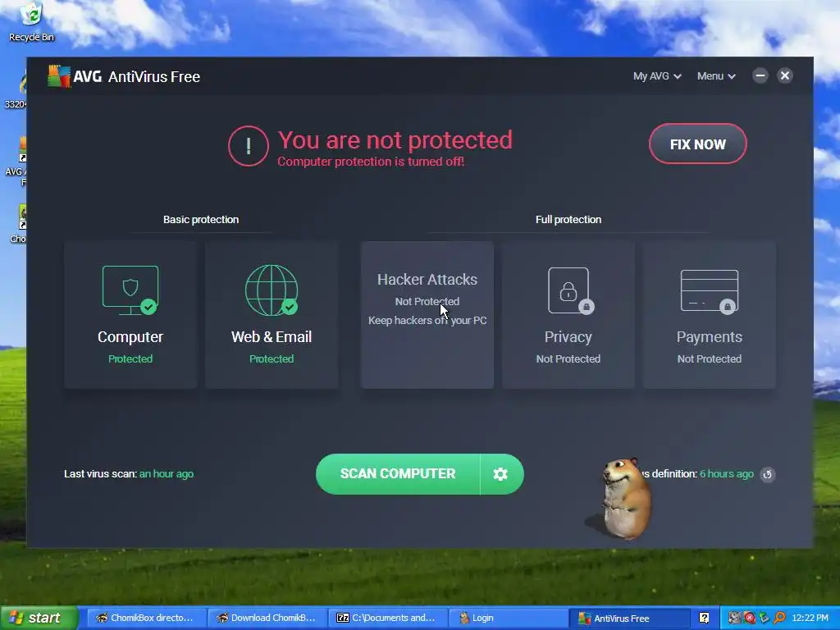Open the Computer protection tile
The height and width of the screenshot is (630, 840).
click(x=130, y=314)
